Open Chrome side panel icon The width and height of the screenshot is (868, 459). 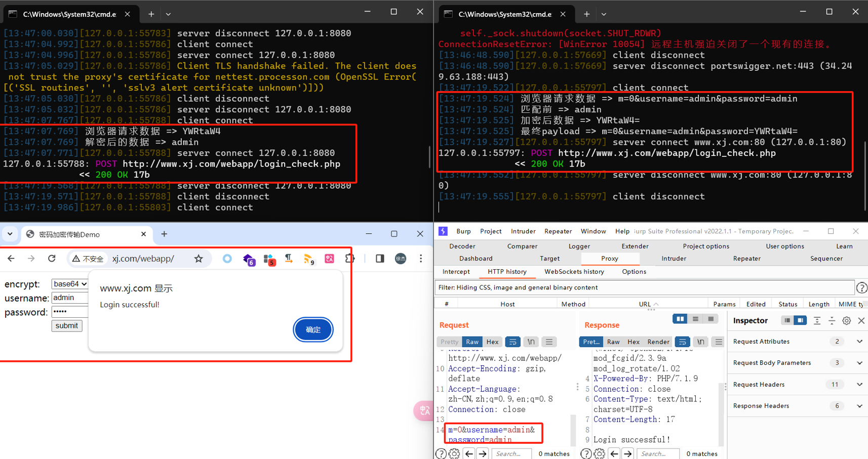[380, 259]
